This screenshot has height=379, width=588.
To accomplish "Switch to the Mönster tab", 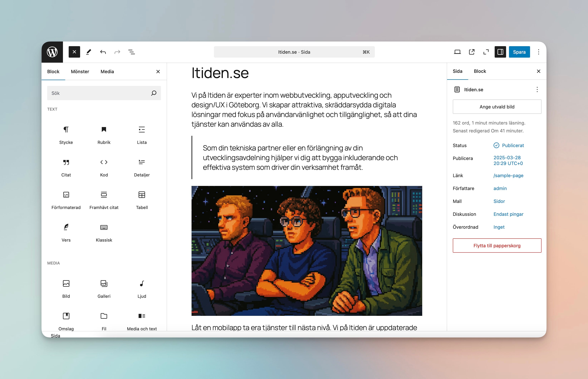I will [x=80, y=72].
